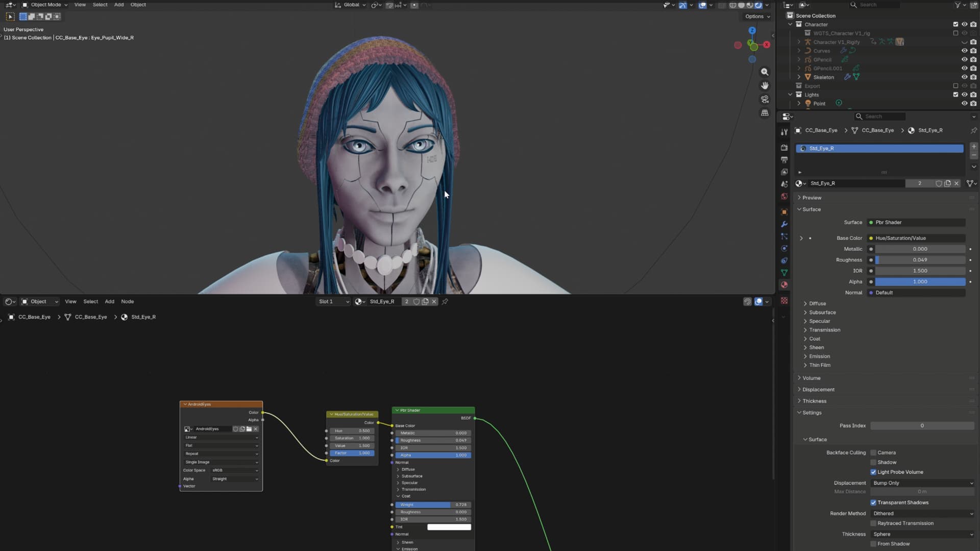This screenshot has width=980, height=551.
Task: Toggle camera view gizmo icon
Action: (x=765, y=99)
